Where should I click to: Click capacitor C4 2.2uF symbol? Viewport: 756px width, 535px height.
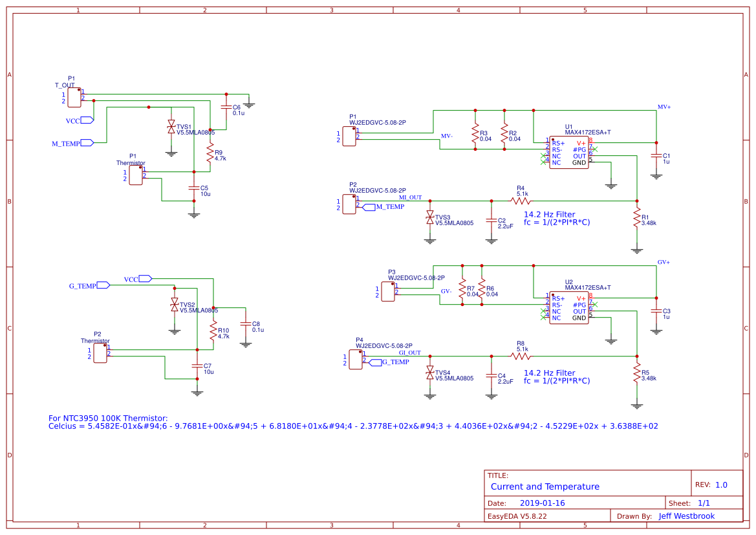tap(491, 377)
